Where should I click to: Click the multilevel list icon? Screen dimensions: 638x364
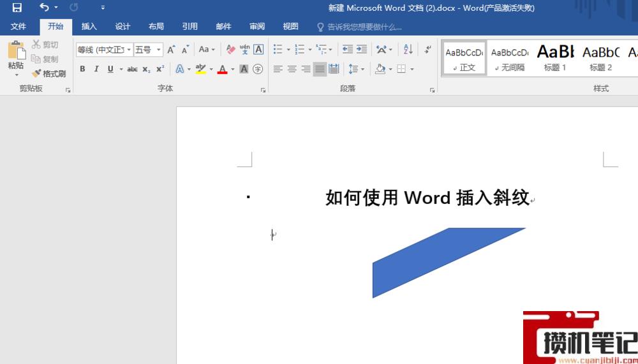click(x=321, y=50)
